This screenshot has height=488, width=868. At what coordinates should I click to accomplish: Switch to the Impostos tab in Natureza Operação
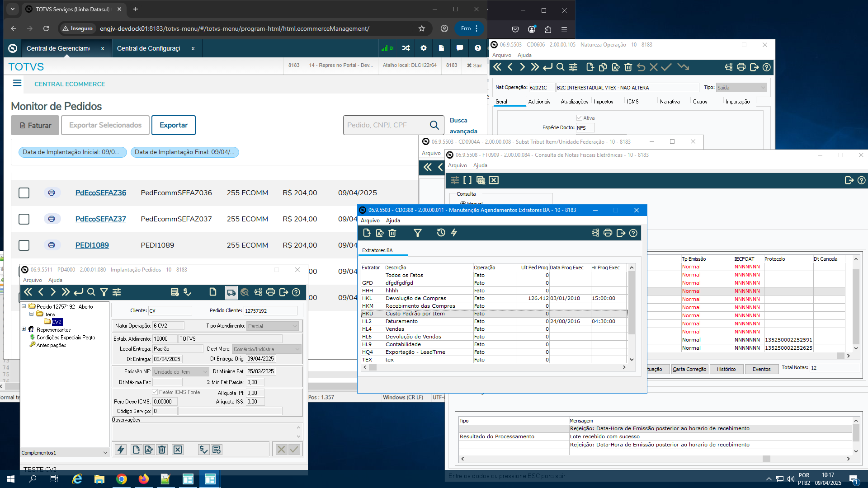[603, 102]
